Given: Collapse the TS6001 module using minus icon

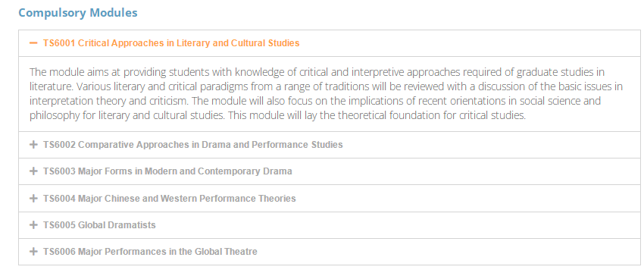Looking at the screenshot, I should point(33,42).
